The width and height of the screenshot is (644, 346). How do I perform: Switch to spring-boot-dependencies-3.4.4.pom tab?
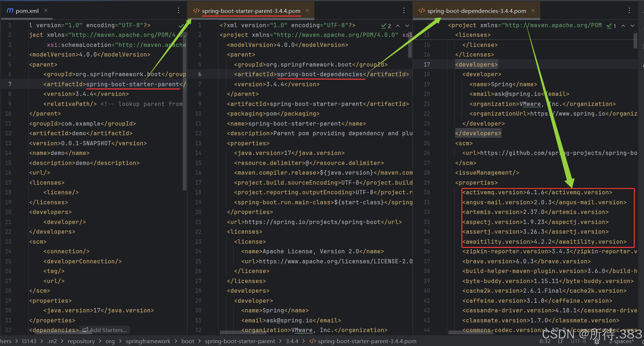point(477,11)
